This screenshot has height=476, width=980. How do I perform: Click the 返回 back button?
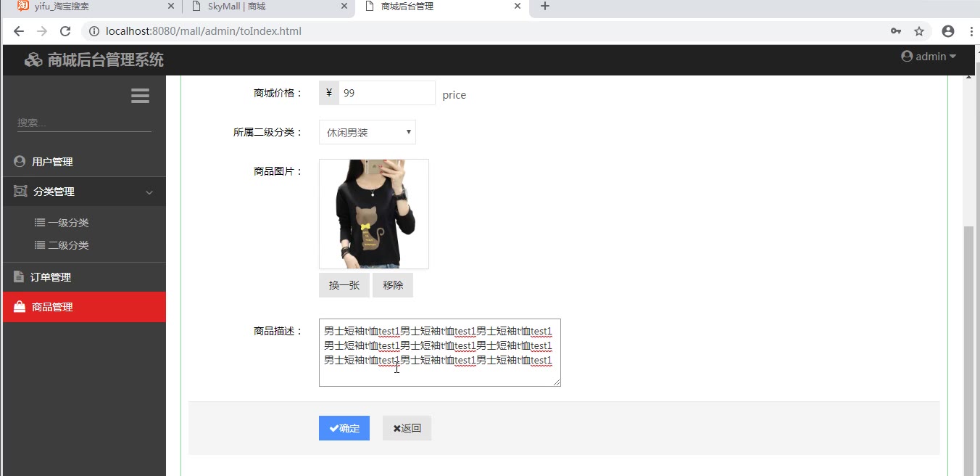[407, 428]
